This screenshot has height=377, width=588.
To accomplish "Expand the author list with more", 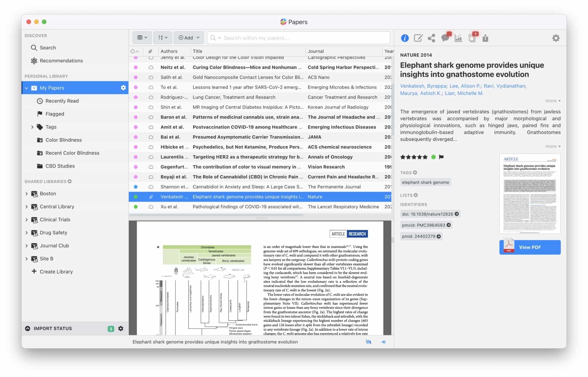I will click(553, 101).
